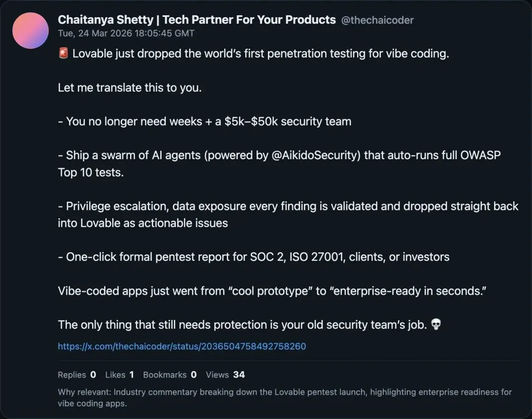Viewport: 532px width, 419px height.
Task: Click the 'Privilege escalation, data exposure' bullet
Action: [288, 206]
